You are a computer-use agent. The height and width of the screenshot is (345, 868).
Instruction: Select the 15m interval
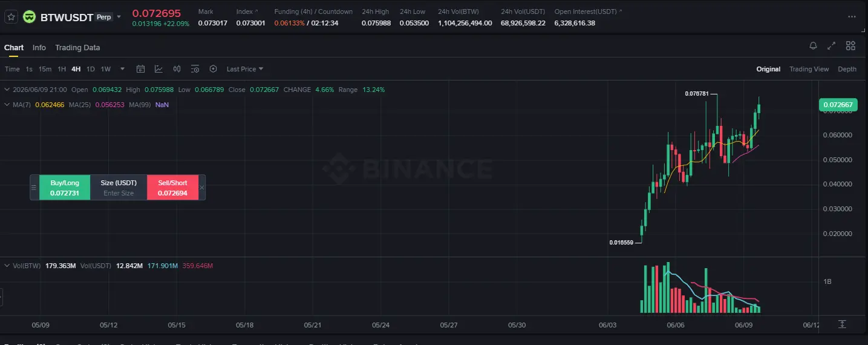click(x=45, y=69)
